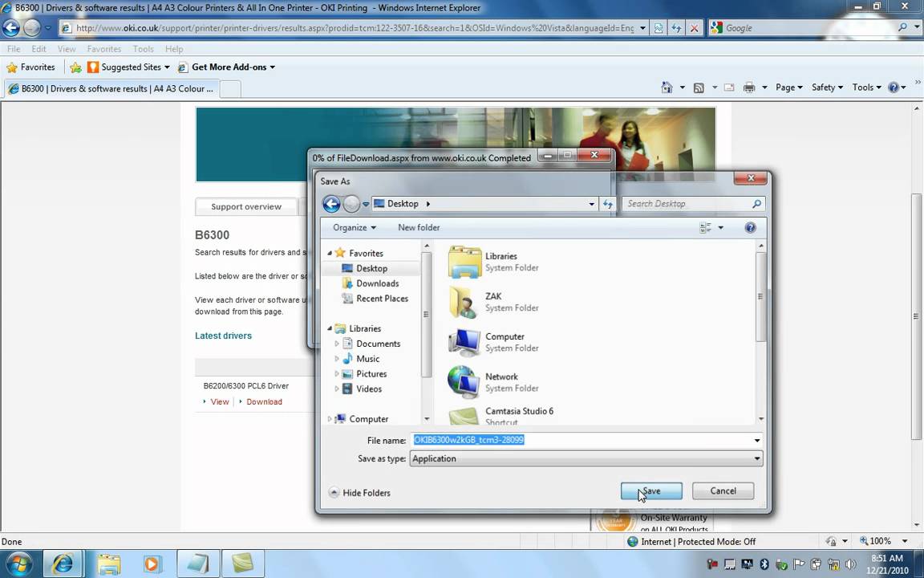
Task: Select the ZAK user folder icon
Action: 463,302
